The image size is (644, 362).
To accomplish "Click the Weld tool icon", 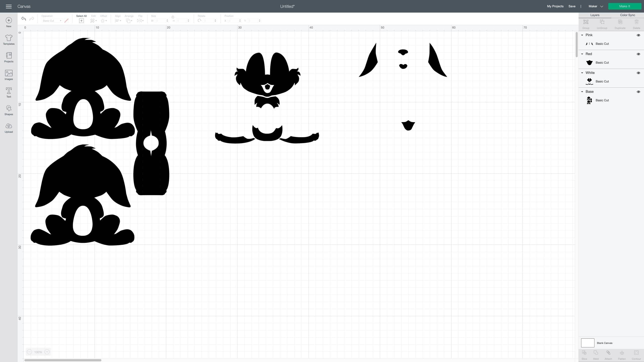I will [x=596, y=353].
